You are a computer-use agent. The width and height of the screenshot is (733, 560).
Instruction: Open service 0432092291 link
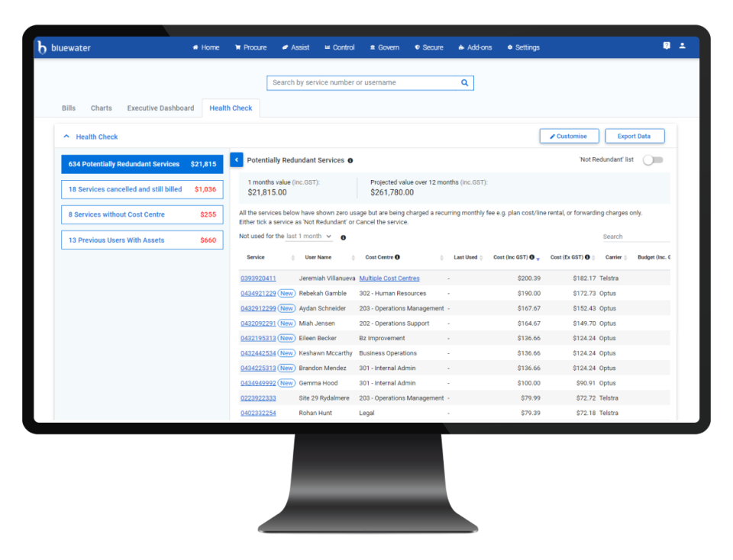tap(258, 323)
